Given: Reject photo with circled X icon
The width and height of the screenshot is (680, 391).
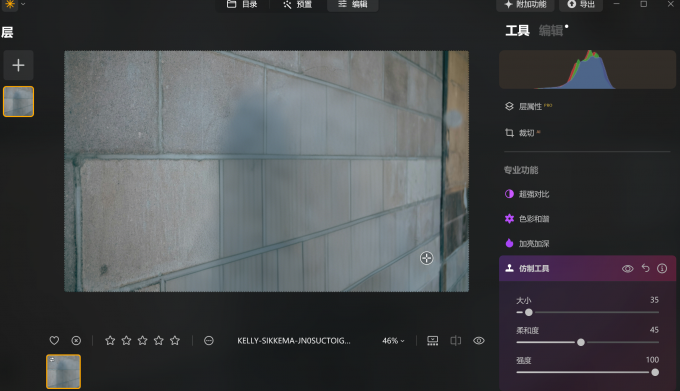Looking at the screenshot, I should click(x=76, y=341).
